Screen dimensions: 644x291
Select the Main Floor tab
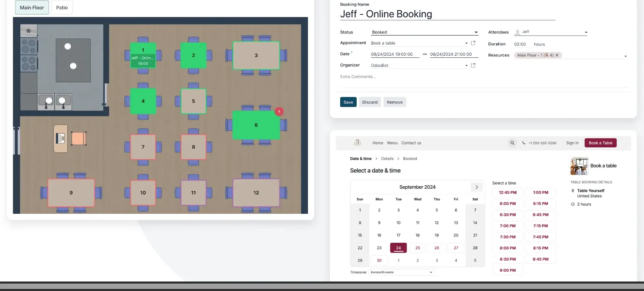coord(32,7)
